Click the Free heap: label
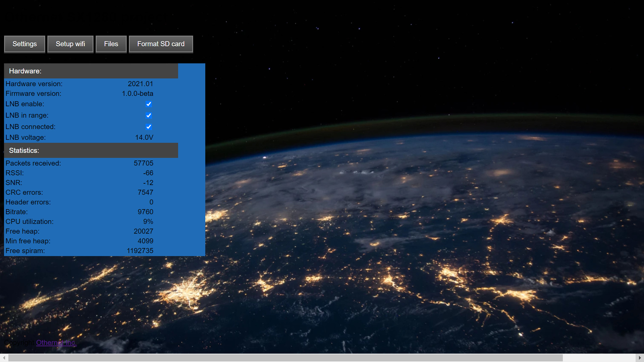644x362 pixels. pos(22,231)
